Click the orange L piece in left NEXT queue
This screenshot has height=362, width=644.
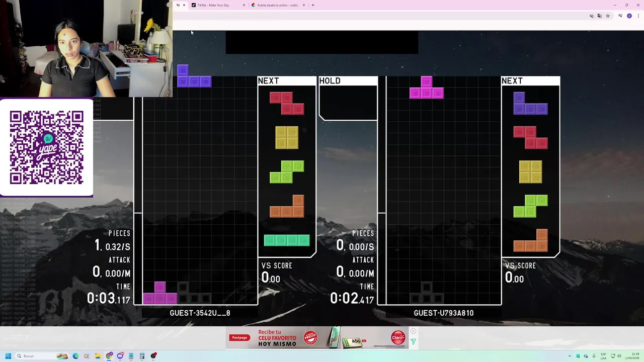point(287,206)
